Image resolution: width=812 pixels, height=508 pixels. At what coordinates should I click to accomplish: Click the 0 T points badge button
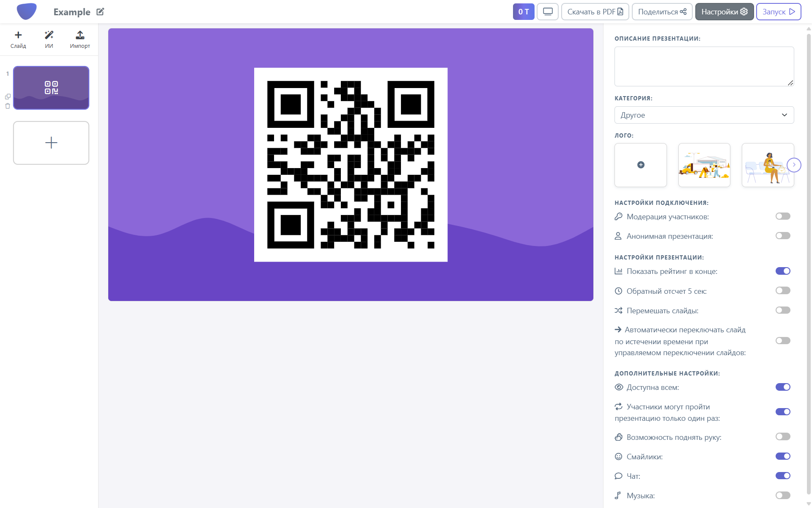[x=524, y=12]
